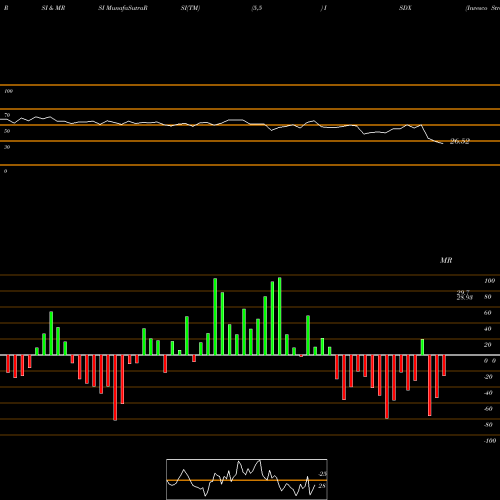The height and width of the screenshot is (500, 500).
Task: Click the -40 label on the MR axis
Action: pyautogui.click(x=488, y=393)
